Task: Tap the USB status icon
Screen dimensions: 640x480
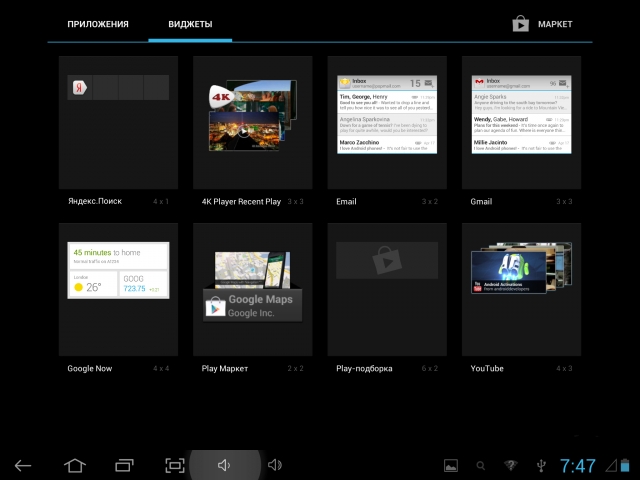Action: (x=540, y=465)
